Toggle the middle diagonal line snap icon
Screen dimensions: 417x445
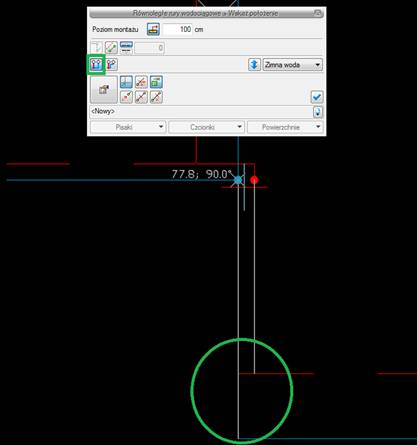[x=141, y=97]
